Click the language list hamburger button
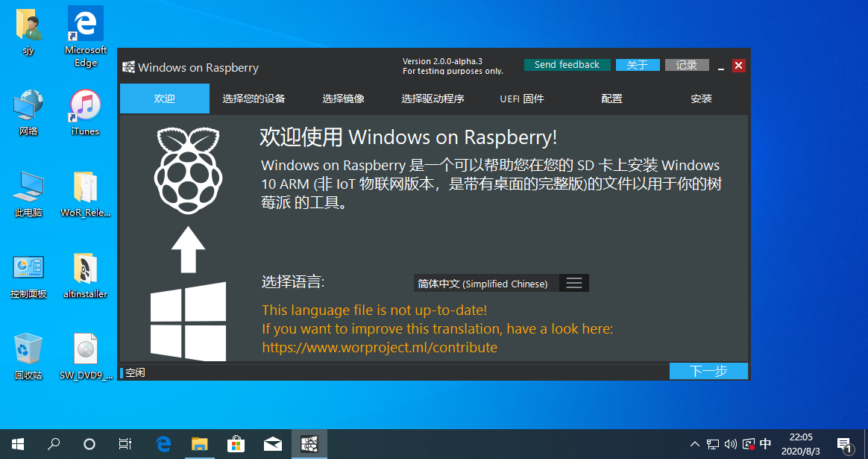868x459 pixels. click(x=574, y=284)
